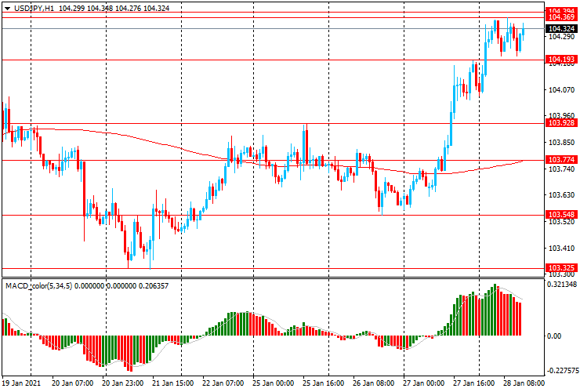This screenshot has height=392, width=580.
Task: Click the 104.290 price scale value
Action: (561, 37)
